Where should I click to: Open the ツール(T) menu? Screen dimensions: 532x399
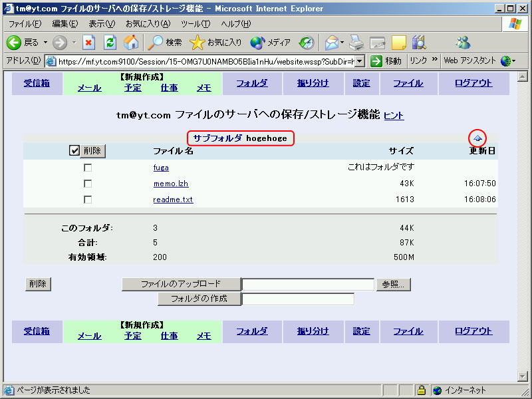[196, 24]
